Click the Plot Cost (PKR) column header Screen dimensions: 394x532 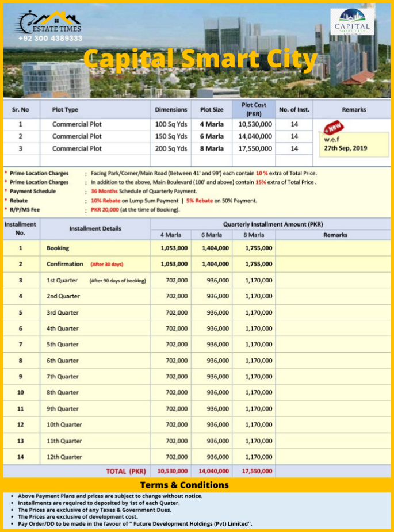254,109
